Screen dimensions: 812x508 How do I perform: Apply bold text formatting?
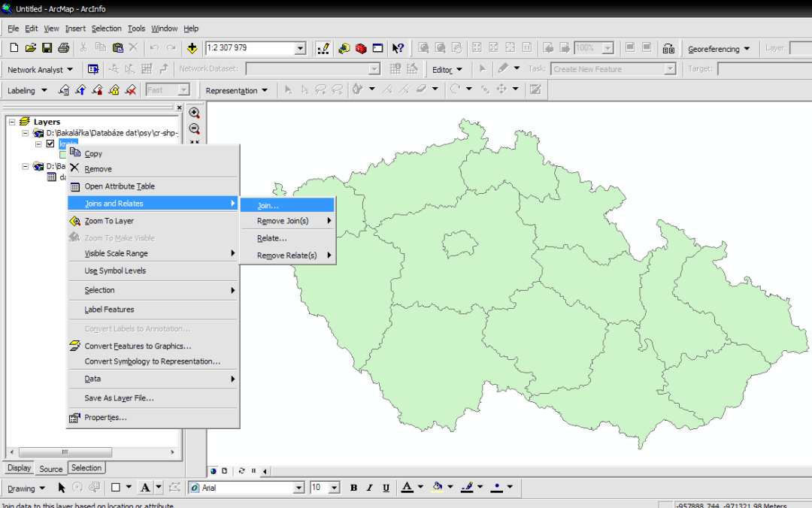(353, 488)
